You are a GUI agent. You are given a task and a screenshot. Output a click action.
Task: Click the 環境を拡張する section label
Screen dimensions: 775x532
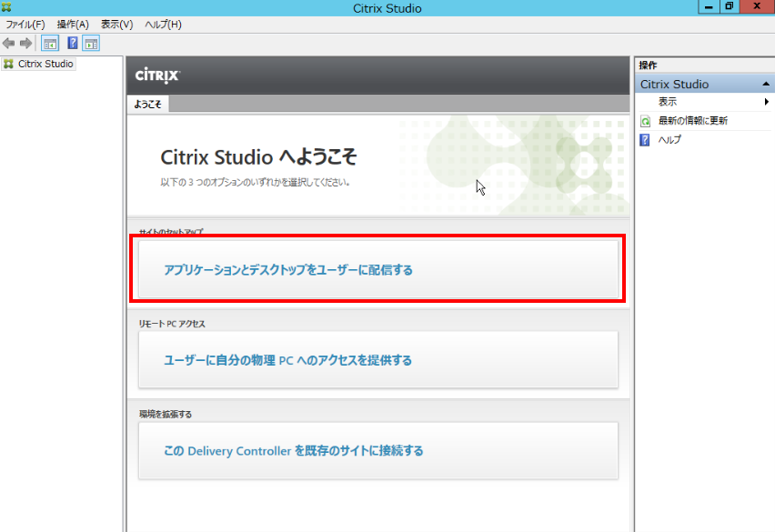(x=165, y=415)
